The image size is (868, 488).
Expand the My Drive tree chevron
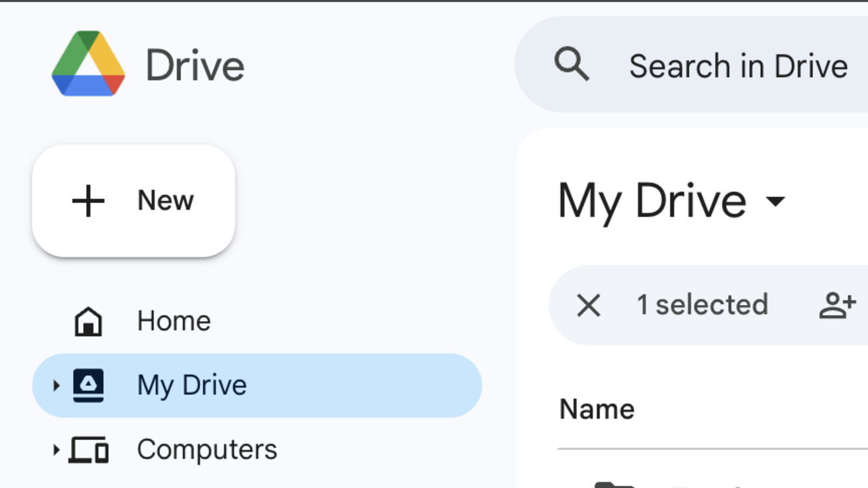click(56, 386)
